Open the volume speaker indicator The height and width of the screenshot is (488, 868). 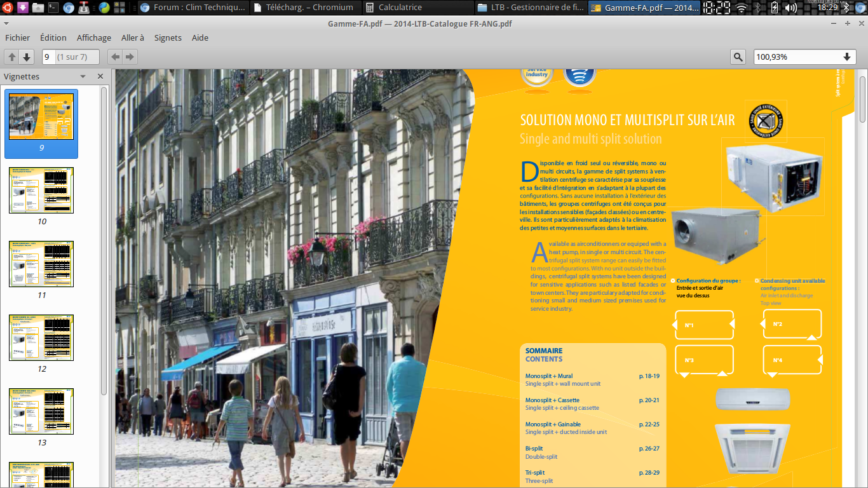790,8
